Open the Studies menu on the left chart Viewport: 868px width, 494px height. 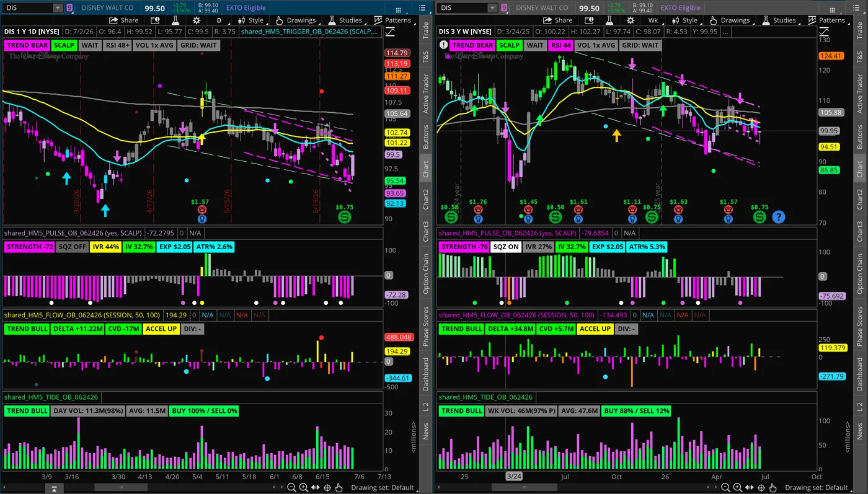(x=345, y=20)
